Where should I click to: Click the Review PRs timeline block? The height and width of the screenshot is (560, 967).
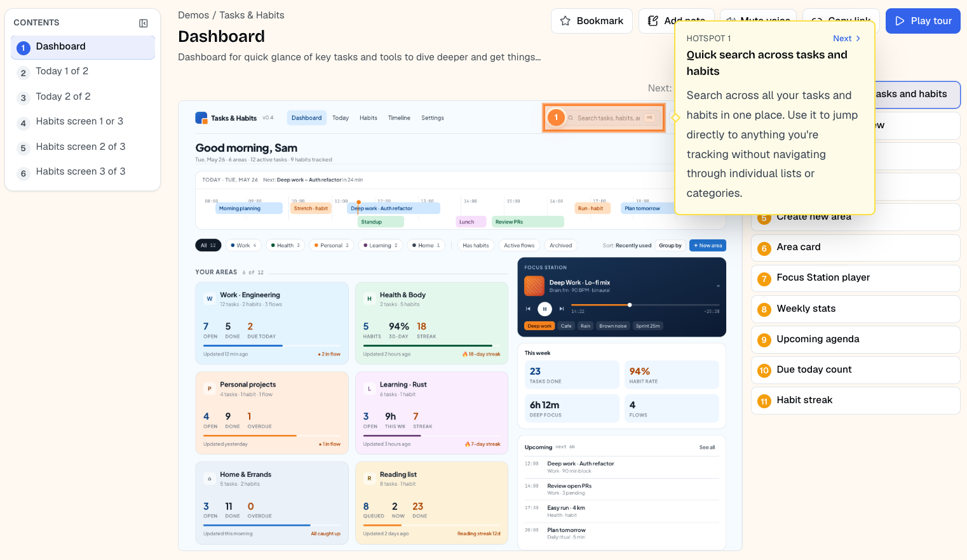click(528, 222)
